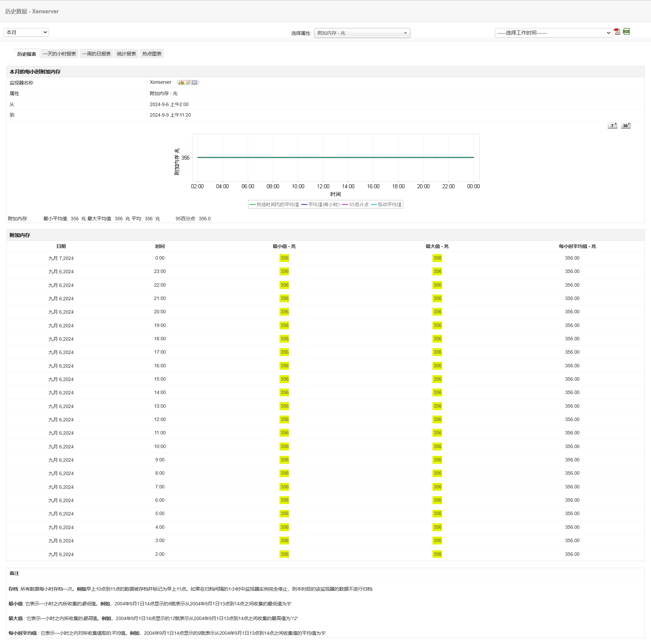Export the report as CSV

626,31
